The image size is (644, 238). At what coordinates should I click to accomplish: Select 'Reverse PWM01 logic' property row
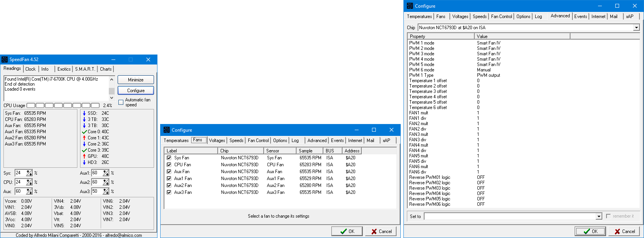click(x=523, y=177)
